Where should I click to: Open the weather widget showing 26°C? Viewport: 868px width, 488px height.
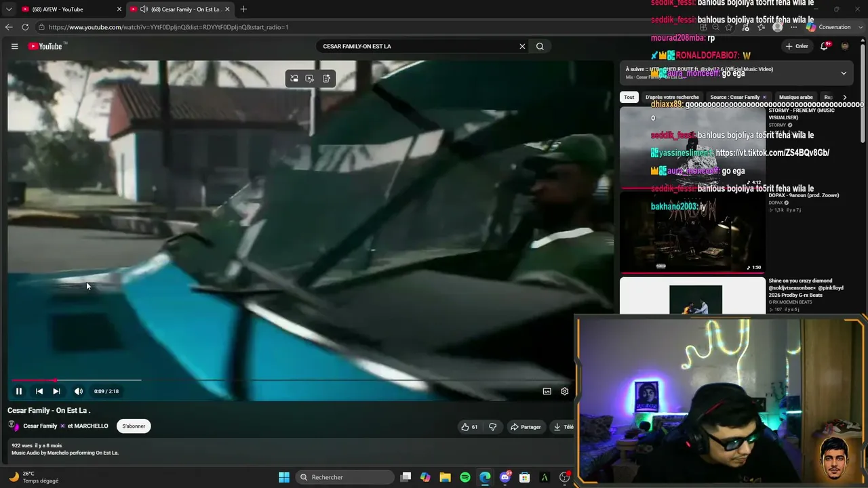[34, 477]
